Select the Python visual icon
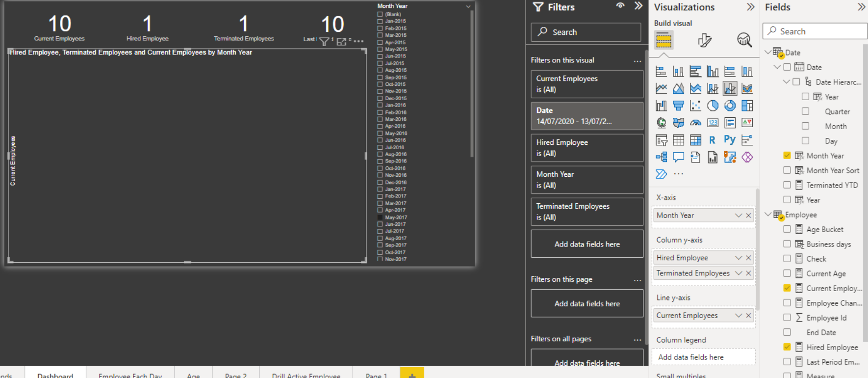 pyautogui.click(x=730, y=140)
